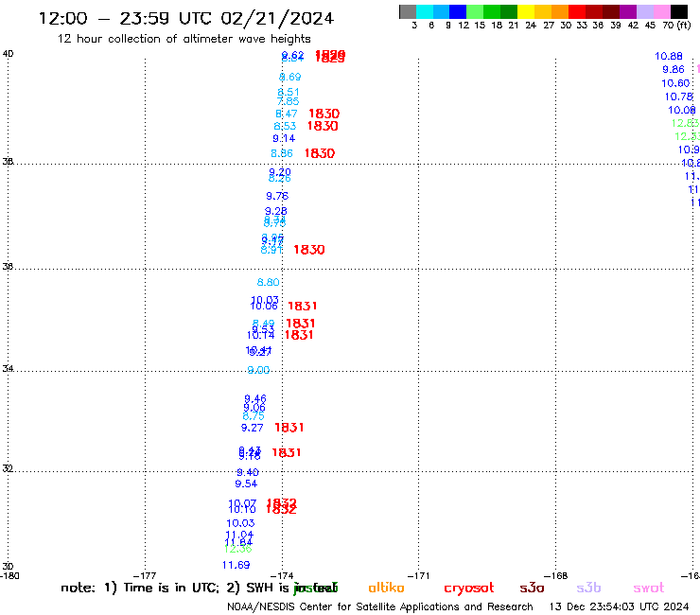700x615 pixels.
Task: Click the wave height value 9.86
Action: (x=674, y=70)
